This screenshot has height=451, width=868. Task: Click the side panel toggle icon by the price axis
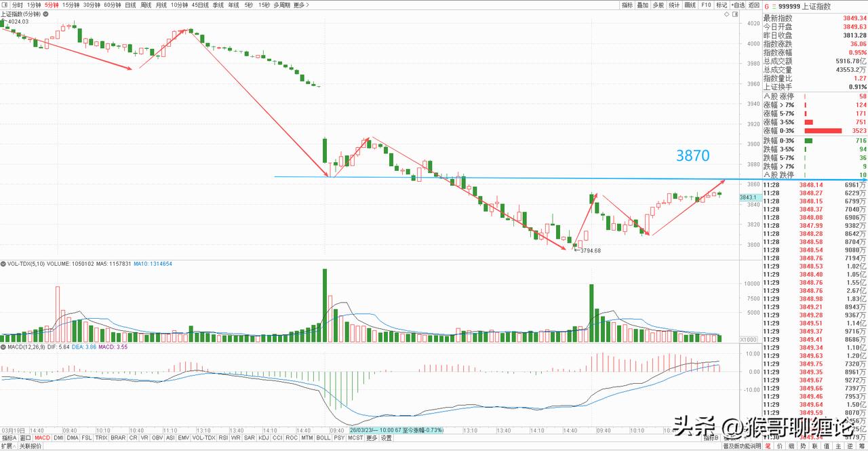pyautogui.click(x=735, y=14)
